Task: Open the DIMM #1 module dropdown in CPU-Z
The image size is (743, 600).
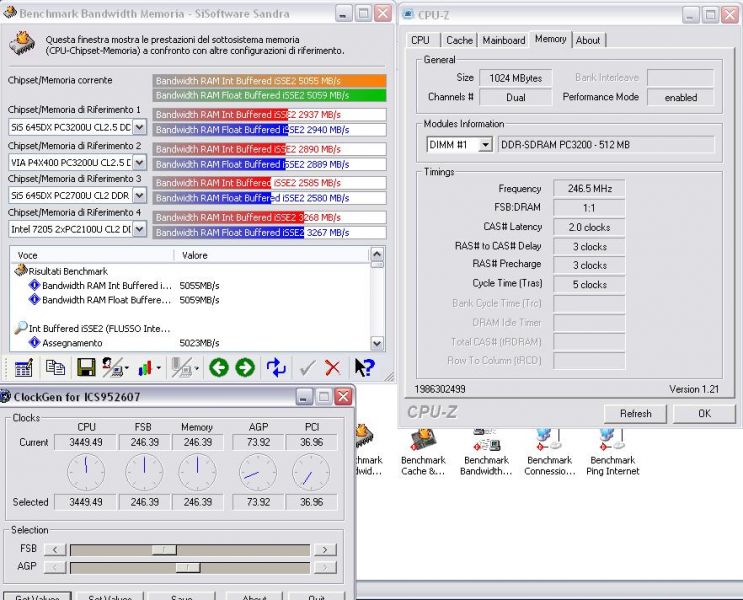Action: click(x=485, y=145)
